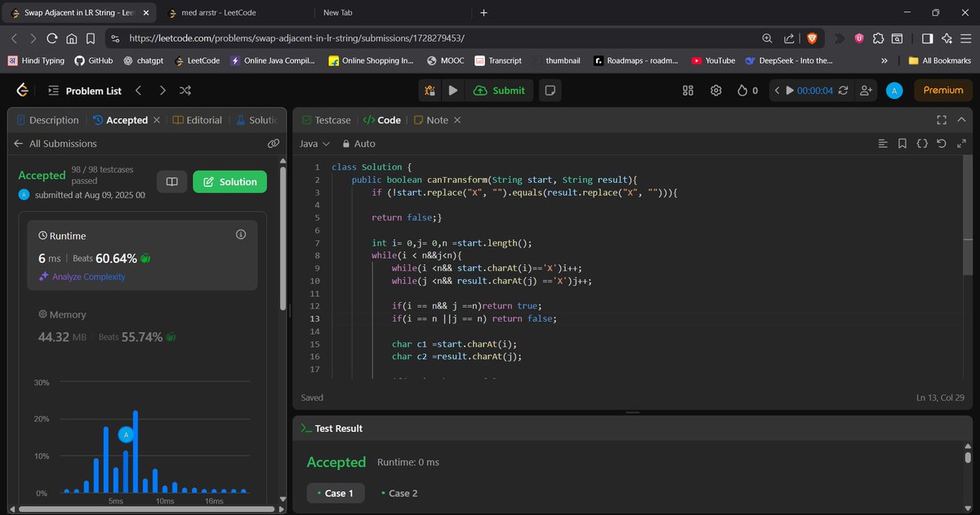Open the Solutions tab

pos(257,120)
